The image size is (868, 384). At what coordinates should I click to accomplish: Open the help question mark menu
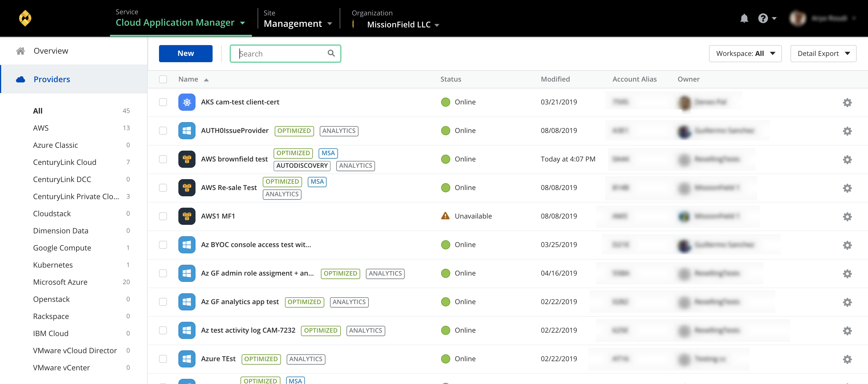click(x=767, y=18)
